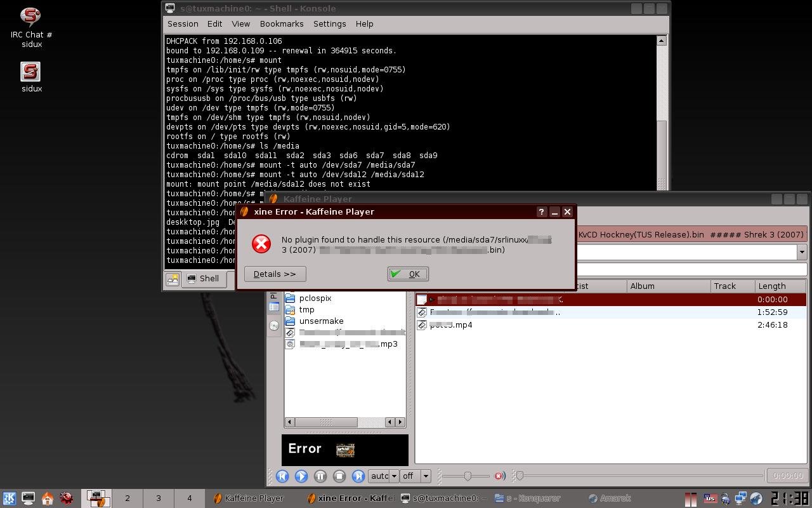Click the red bars system tray icon

691,499
